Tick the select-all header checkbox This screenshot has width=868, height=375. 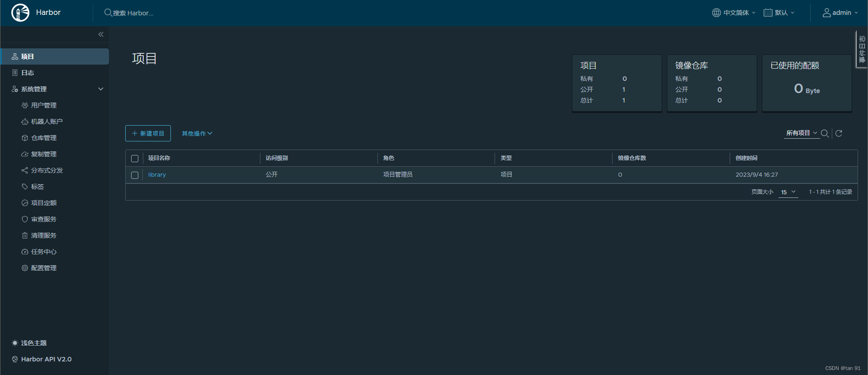coord(135,159)
